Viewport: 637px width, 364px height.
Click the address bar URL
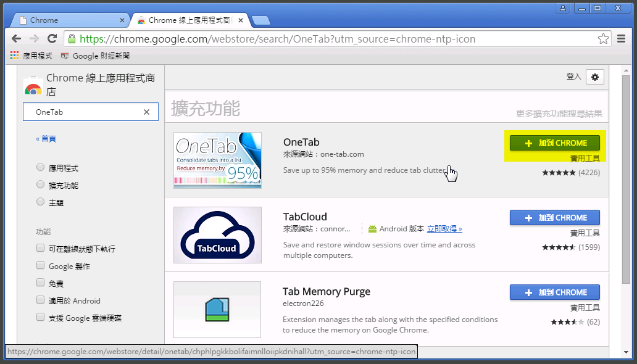coord(278,39)
